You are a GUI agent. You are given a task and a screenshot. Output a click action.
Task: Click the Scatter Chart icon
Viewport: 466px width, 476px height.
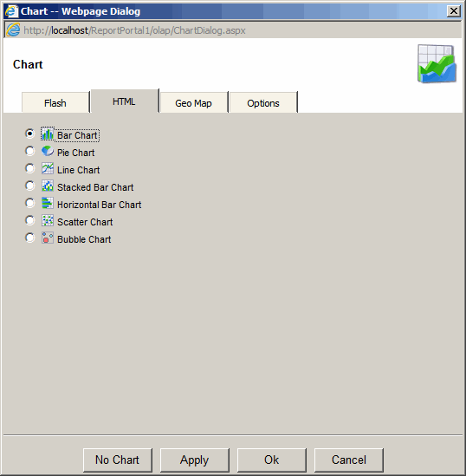[x=48, y=221]
